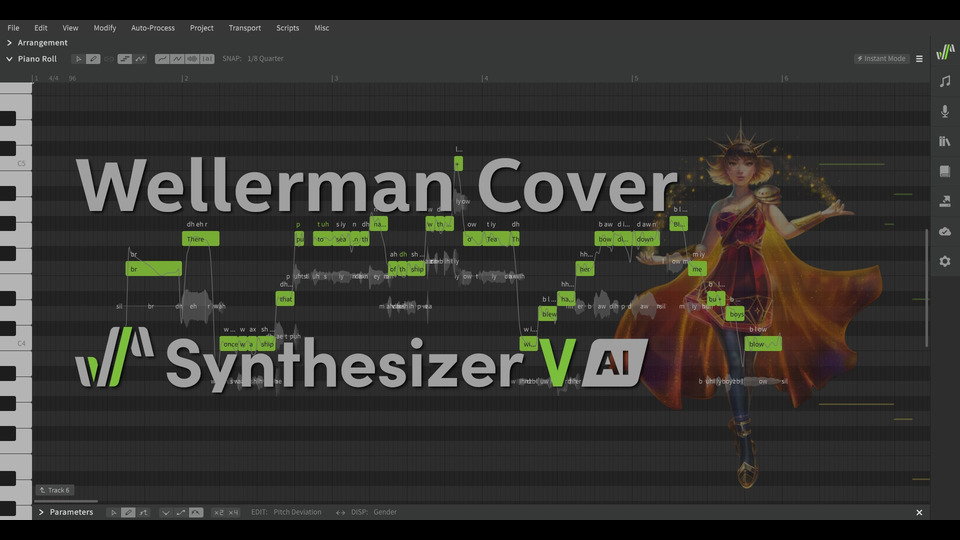Toggle pitch curve display in Piano Roll
Viewport: 960px width, 540px height.
click(140, 59)
